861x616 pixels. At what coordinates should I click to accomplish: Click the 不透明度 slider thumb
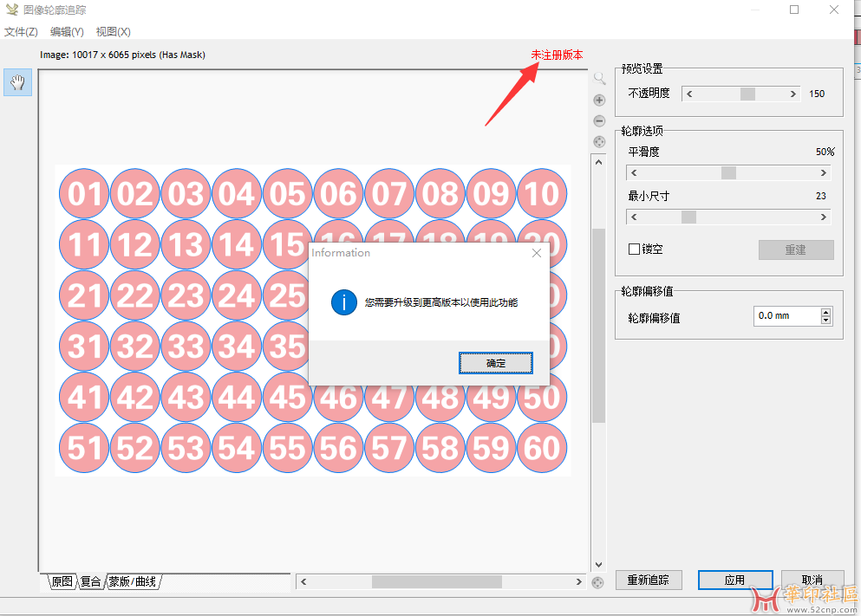point(747,94)
